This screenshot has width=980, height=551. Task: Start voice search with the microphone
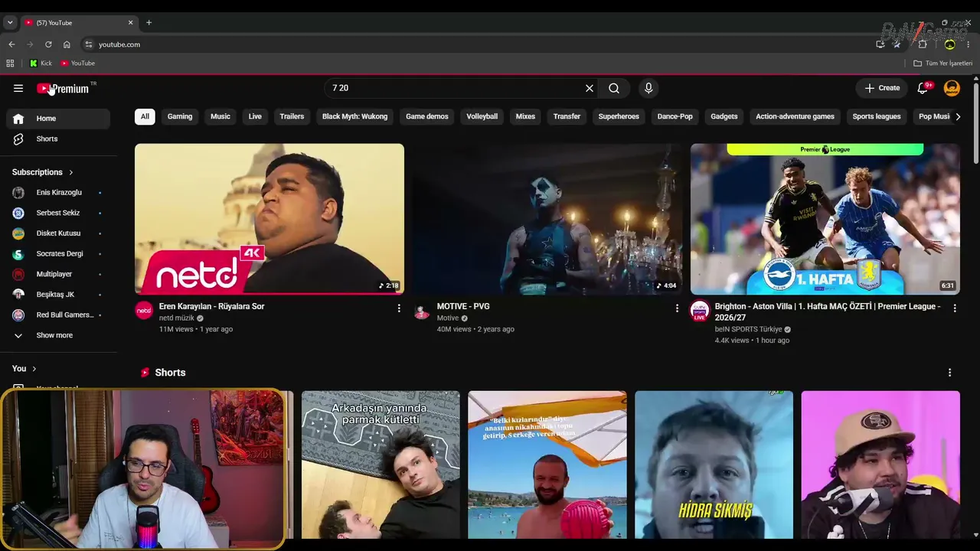[648, 88]
